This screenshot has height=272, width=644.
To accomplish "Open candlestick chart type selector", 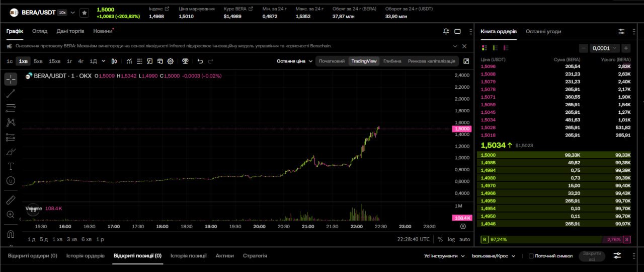I will point(114,61).
